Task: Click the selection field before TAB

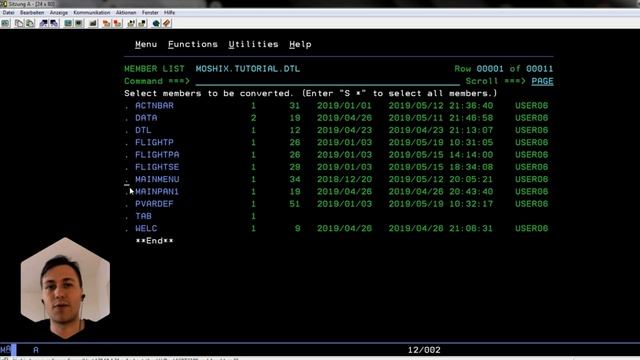Action: (127, 216)
